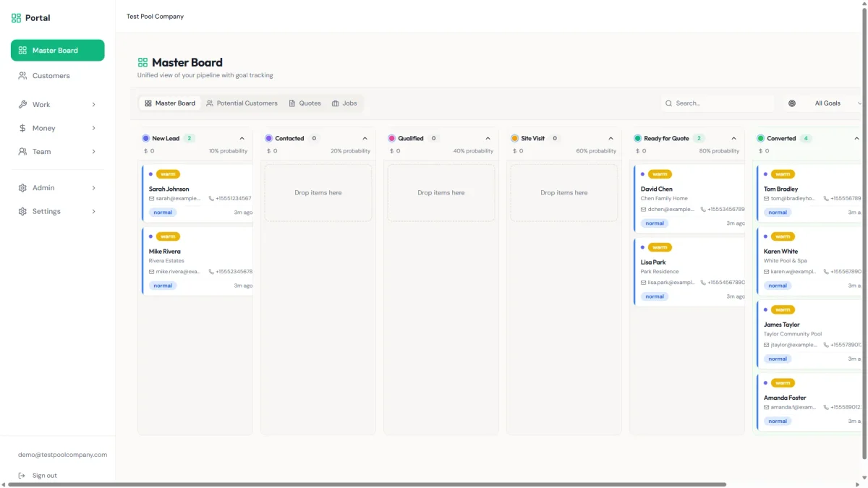Click email icon on Sarah Johnson card
Screen dimensions: 868x488
coord(152,198)
